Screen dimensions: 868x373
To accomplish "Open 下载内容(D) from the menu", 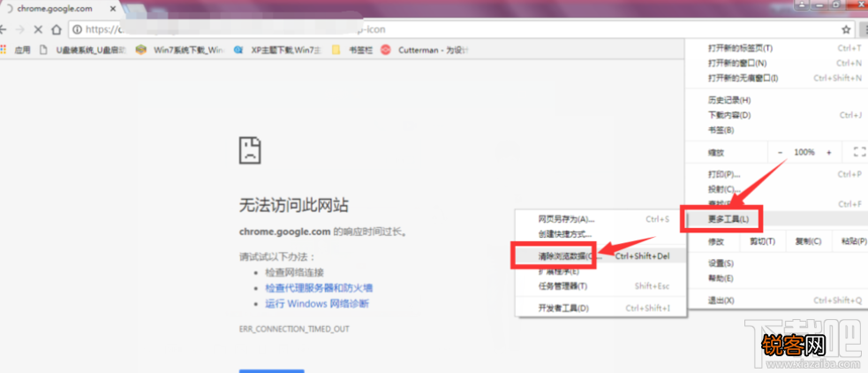I will 775,115.
